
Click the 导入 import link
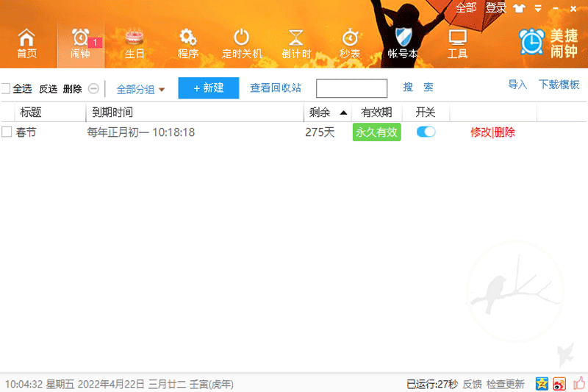pyautogui.click(x=517, y=85)
